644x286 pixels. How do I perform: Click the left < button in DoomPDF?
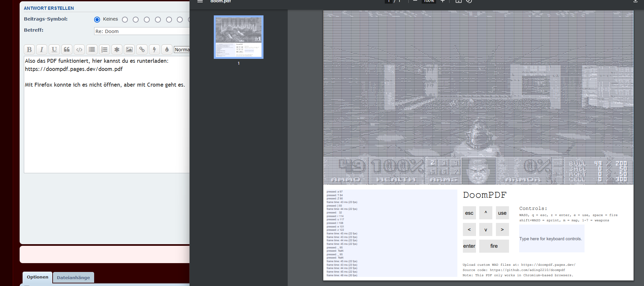(469, 229)
